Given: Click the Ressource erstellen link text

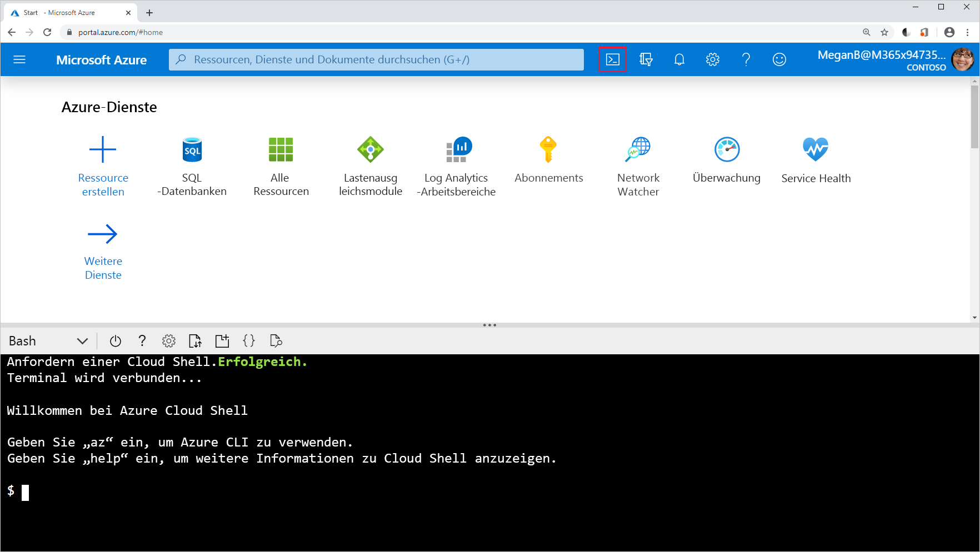Looking at the screenshot, I should coord(103,185).
